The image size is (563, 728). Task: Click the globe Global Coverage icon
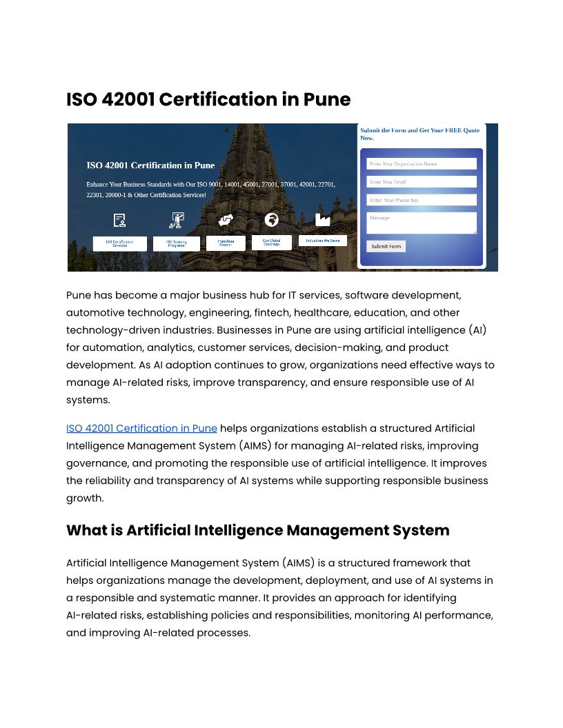[271, 220]
